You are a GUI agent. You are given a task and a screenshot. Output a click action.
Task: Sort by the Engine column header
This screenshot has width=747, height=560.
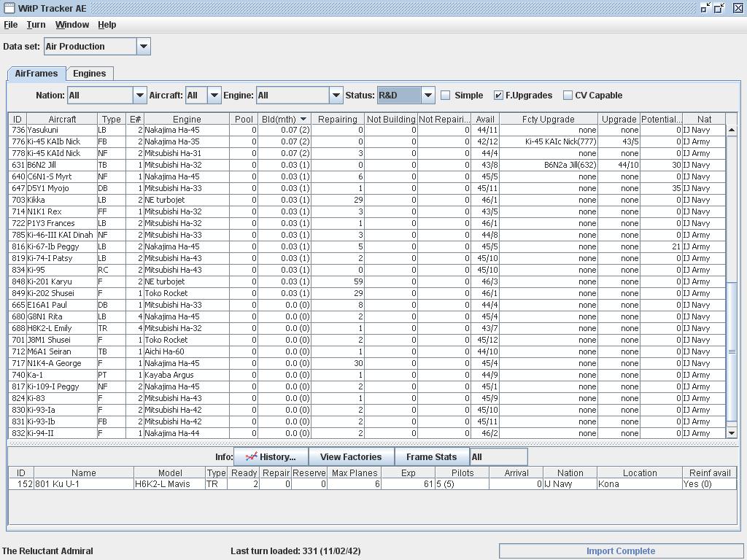(x=187, y=119)
